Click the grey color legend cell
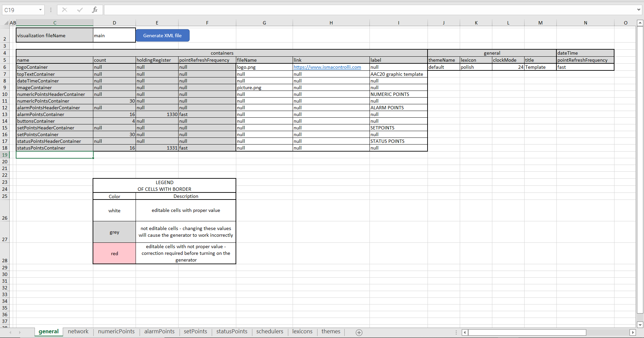The image size is (644, 338). click(114, 232)
